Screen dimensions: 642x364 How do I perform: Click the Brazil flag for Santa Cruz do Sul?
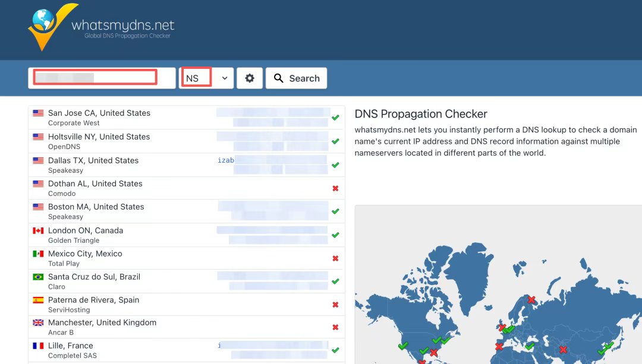pyautogui.click(x=38, y=277)
